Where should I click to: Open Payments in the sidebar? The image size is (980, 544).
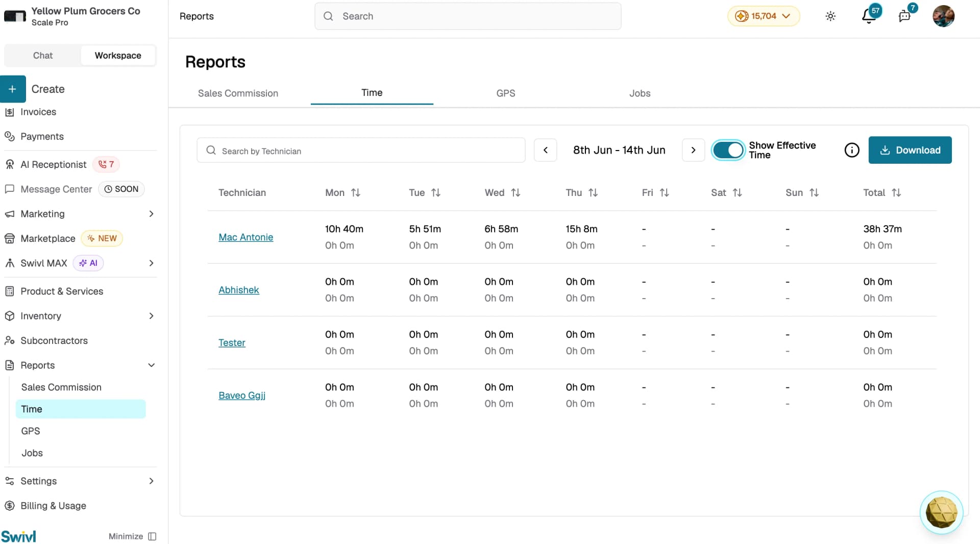point(42,136)
